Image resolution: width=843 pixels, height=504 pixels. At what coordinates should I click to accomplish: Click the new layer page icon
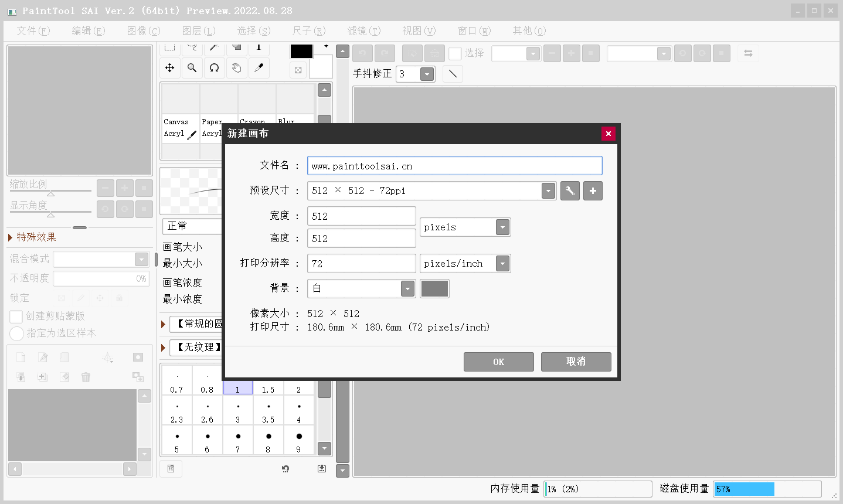point(21,357)
